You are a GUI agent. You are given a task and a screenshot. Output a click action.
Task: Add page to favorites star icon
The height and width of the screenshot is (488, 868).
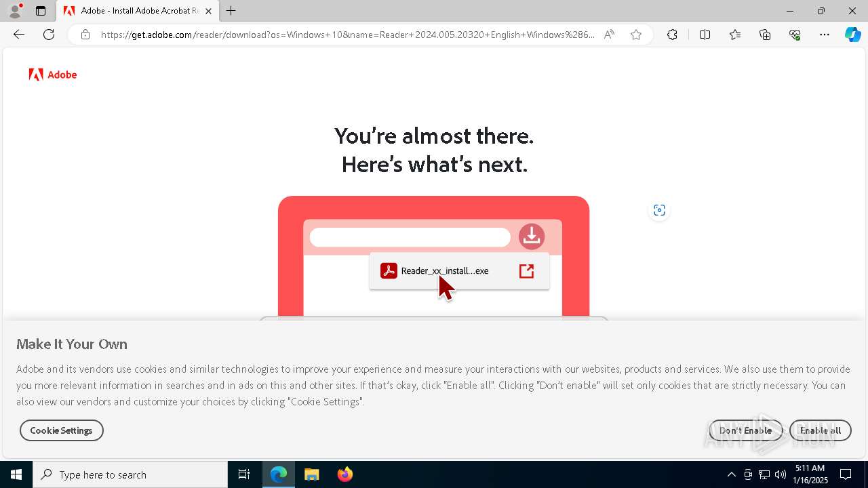[x=636, y=35]
